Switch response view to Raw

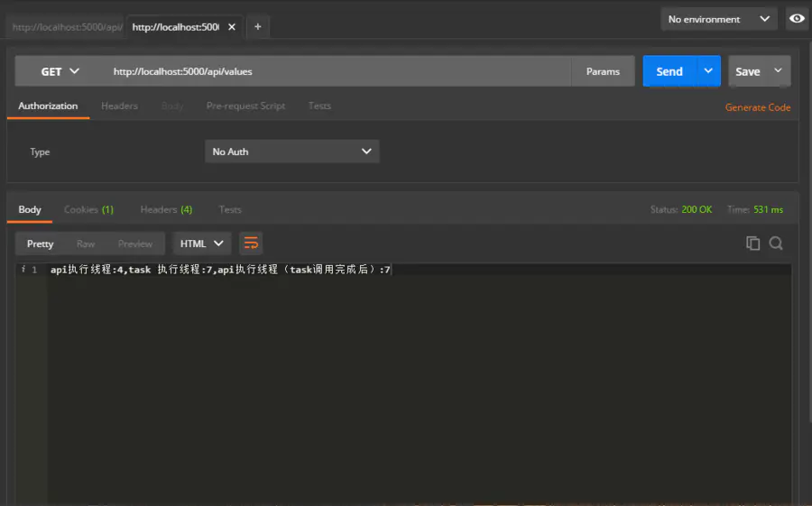[86, 244]
